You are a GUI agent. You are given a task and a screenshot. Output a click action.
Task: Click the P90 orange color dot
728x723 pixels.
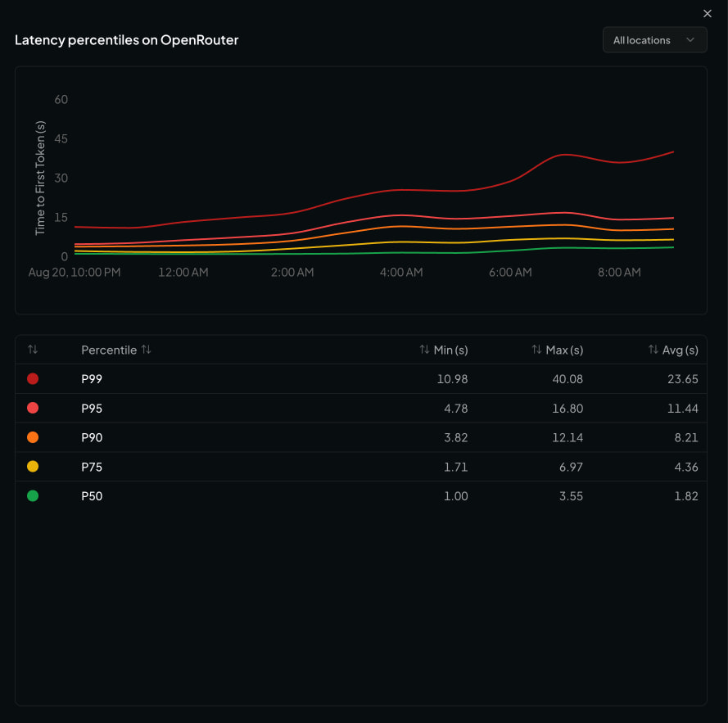click(x=33, y=437)
